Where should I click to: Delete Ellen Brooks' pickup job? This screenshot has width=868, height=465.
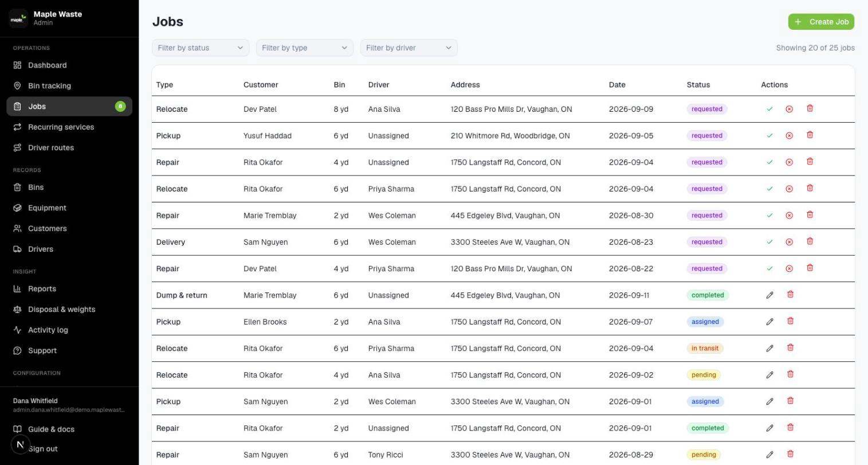[790, 321]
